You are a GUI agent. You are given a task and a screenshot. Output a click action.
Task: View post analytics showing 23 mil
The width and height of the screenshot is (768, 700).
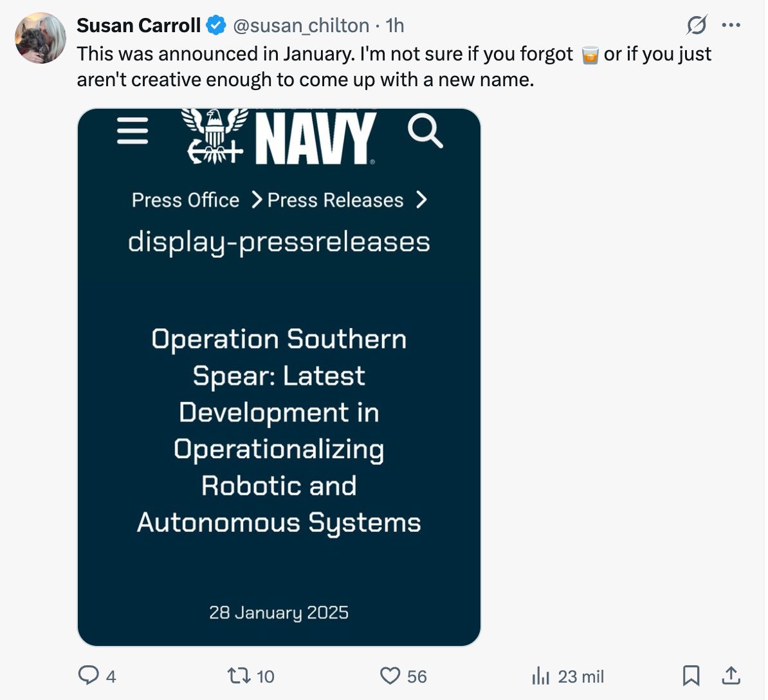point(540,676)
